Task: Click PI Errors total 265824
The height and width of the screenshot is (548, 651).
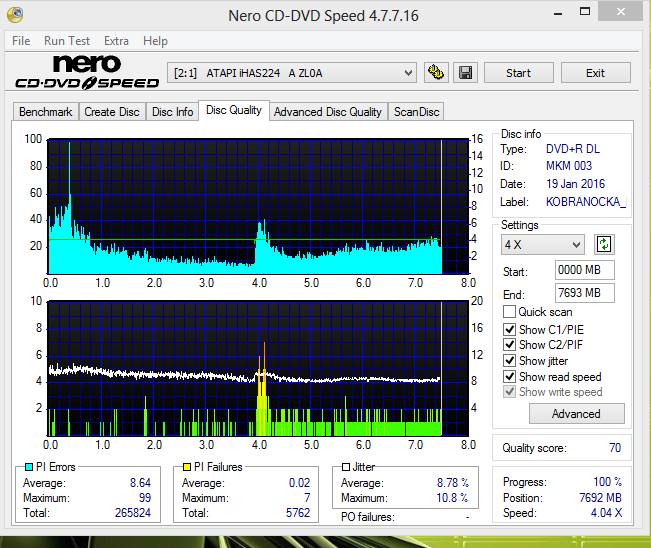Action: [x=133, y=513]
